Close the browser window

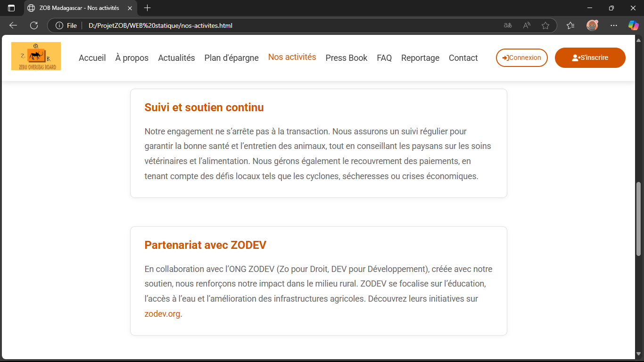click(x=633, y=8)
